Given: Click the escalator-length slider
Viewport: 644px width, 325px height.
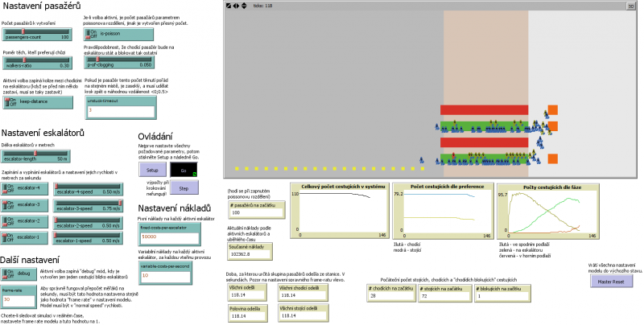Looking at the screenshot, I should (37, 155).
